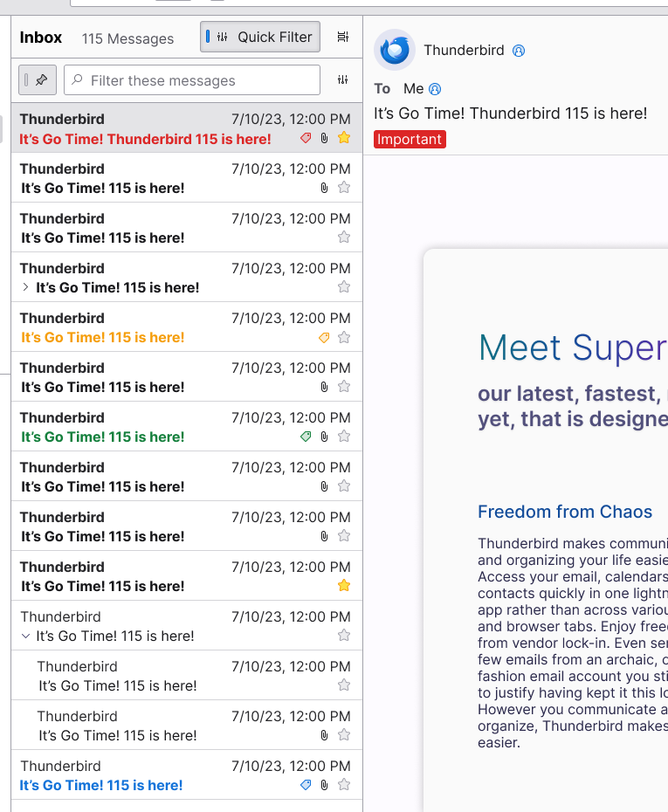Click the '115 Messages' count text

pyautogui.click(x=127, y=38)
